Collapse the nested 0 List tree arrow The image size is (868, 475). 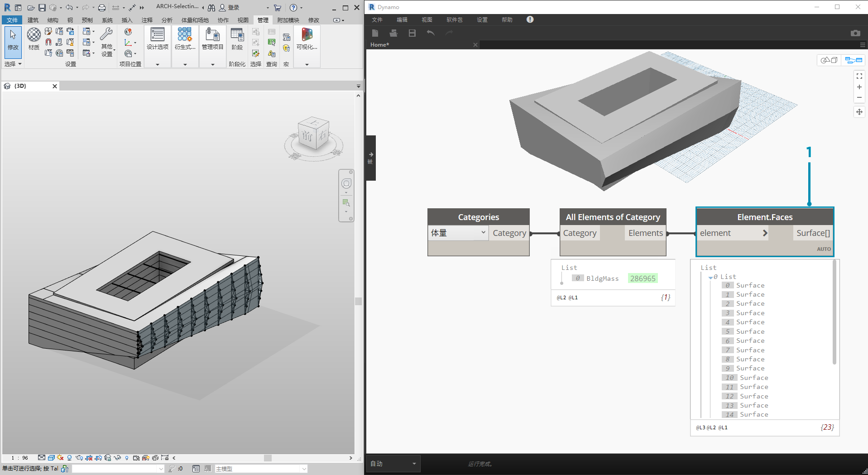(710, 277)
